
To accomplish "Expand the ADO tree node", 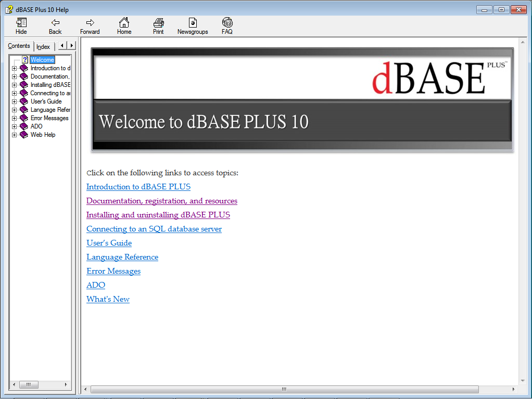I will pyautogui.click(x=14, y=126).
